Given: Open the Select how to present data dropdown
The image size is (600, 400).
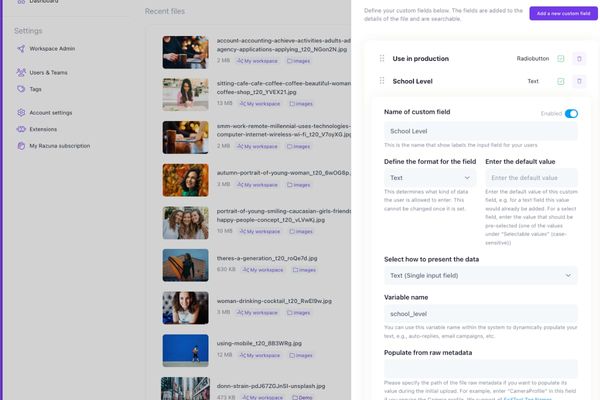Looking at the screenshot, I should pyautogui.click(x=481, y=276).
